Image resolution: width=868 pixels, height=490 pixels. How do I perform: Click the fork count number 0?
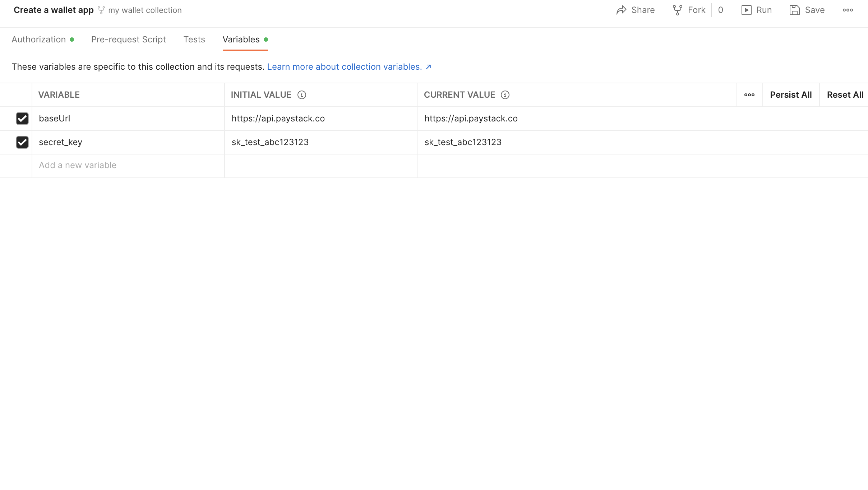[720, 10]
